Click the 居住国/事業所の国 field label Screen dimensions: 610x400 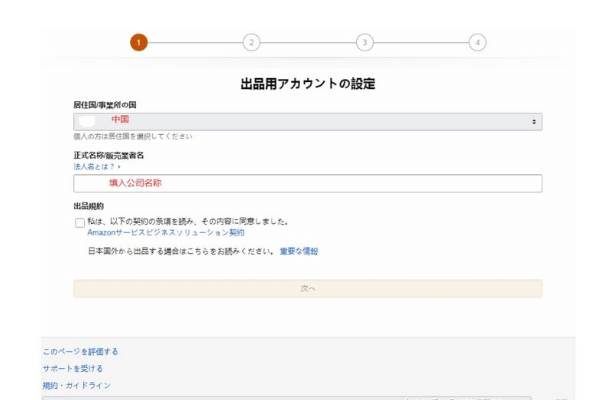click(x=105, y=105)
